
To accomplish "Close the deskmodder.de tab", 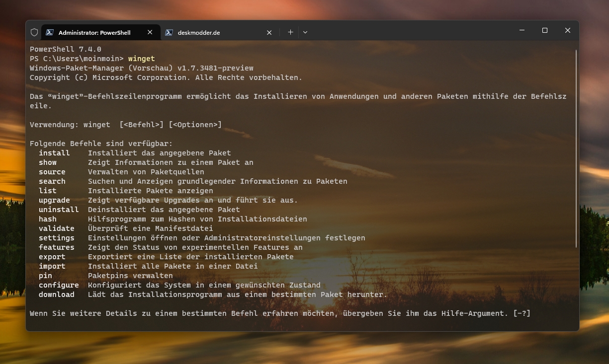I will click(269, 32).
